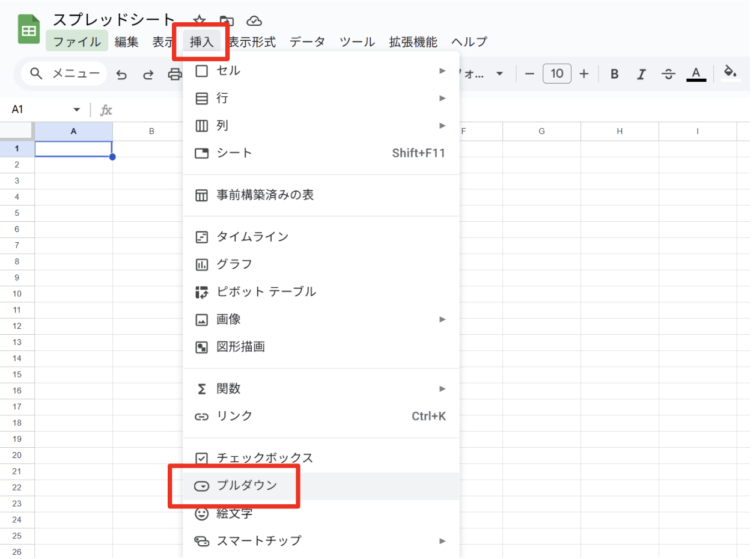The width and height of the screenshot is (756, 559).
Task: Check the cloud save status
Action: pos(254,19)
